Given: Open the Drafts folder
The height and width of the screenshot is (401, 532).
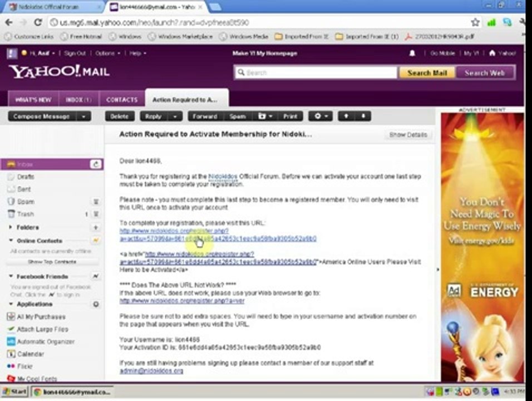Looking at the screenshot, I should coord(26,177).
